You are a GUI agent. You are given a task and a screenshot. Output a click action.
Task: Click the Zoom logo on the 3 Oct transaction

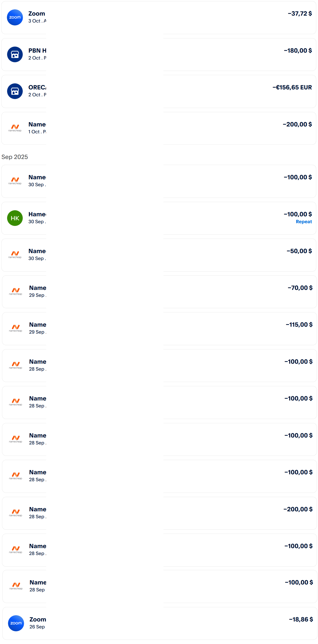coord(15,17)
